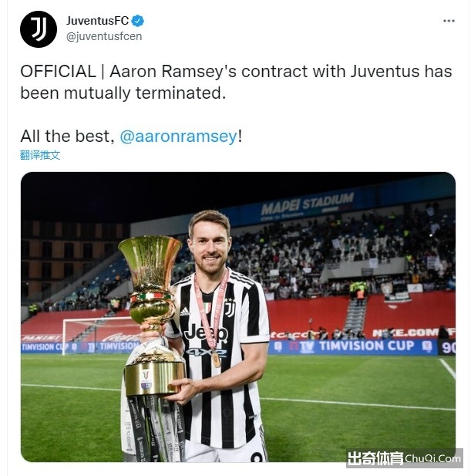This screenshot has height=476, width=471.
Task: Click the ChuQi.Com watermark text
Action: pos(432,458)
